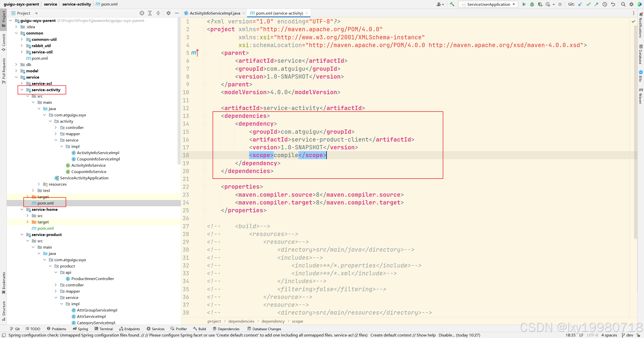
Task: Click the Build project hammer icon
Action: tap(452, 4)
